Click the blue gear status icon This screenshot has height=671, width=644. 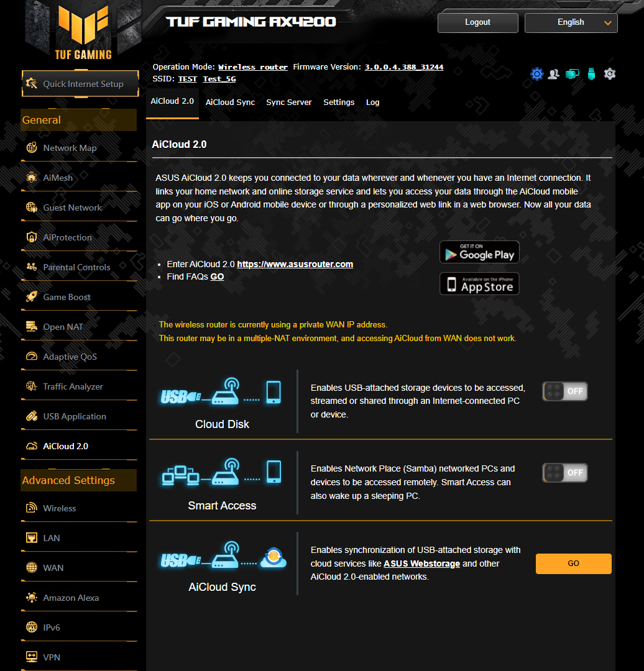(537, 74)
